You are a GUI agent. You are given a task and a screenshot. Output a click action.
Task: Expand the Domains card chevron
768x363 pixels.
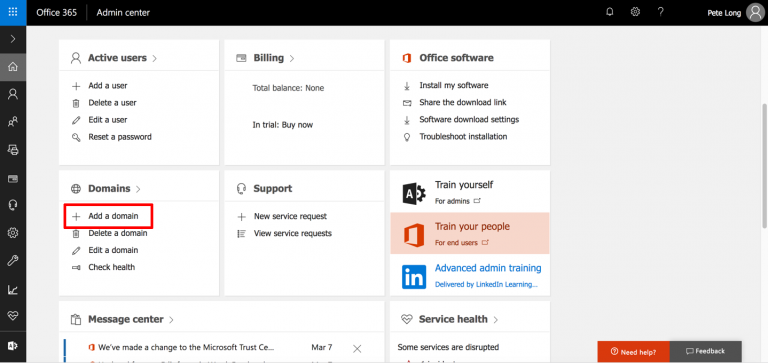pos(138,189)
